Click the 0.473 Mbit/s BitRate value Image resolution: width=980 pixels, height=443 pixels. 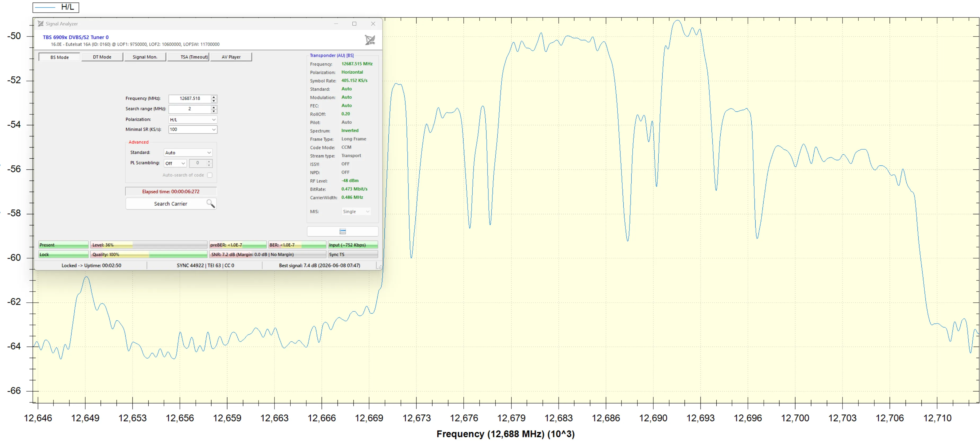[x=354, y=189]
